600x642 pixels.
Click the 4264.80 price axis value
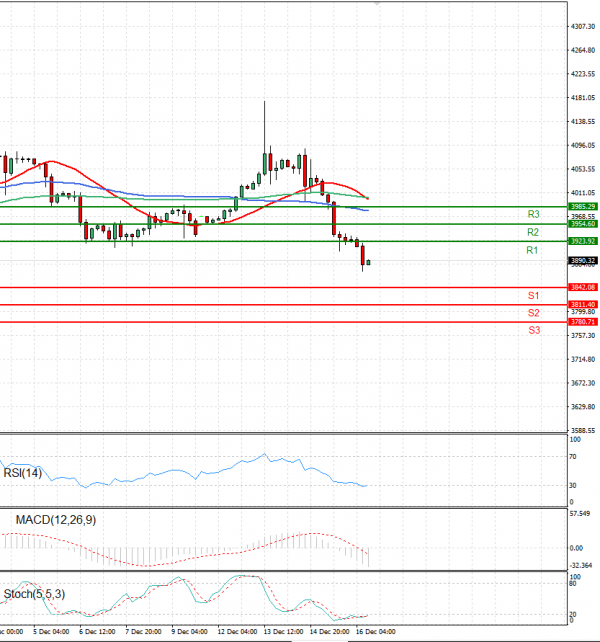pos(583,50)
